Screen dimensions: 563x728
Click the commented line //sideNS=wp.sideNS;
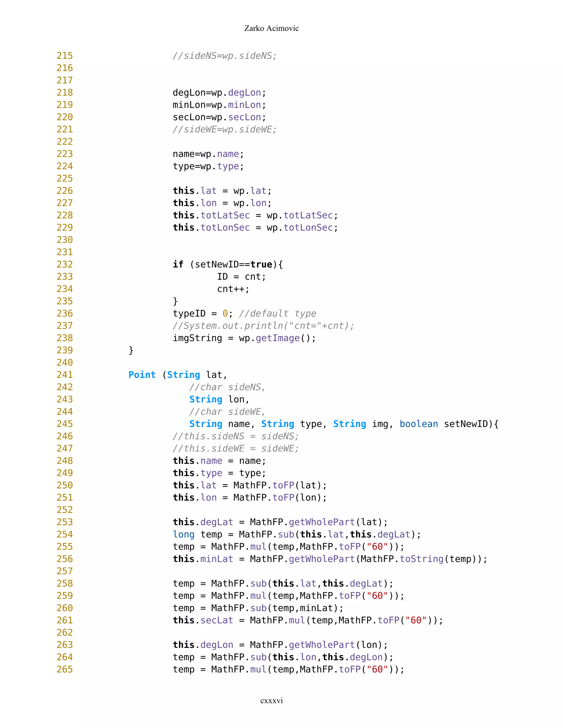point(225,56)
